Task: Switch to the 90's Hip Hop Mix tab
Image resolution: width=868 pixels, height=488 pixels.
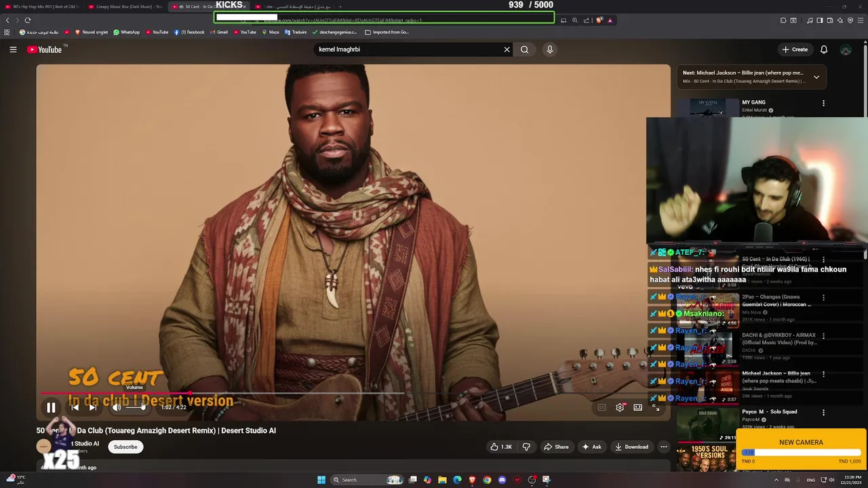Action: coord(43,7)
